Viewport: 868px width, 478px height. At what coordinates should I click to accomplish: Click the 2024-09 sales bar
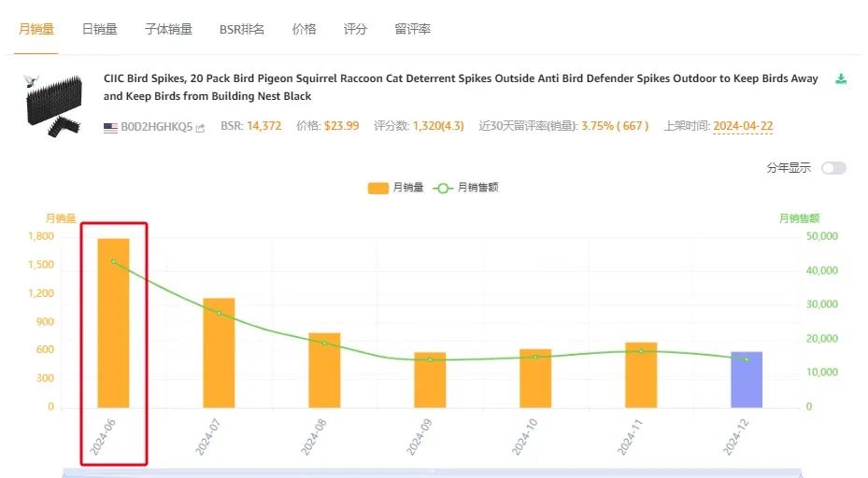tap(430, 380)
